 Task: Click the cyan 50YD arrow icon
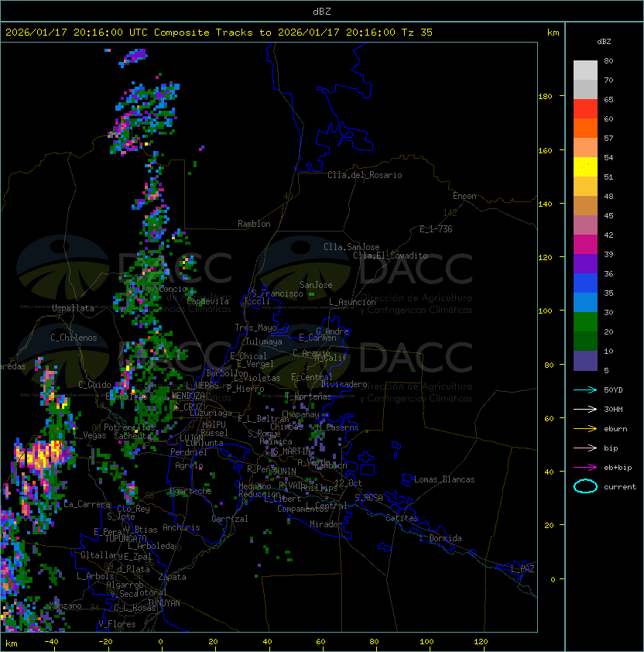pyautogui.click(x=585, y=389)
